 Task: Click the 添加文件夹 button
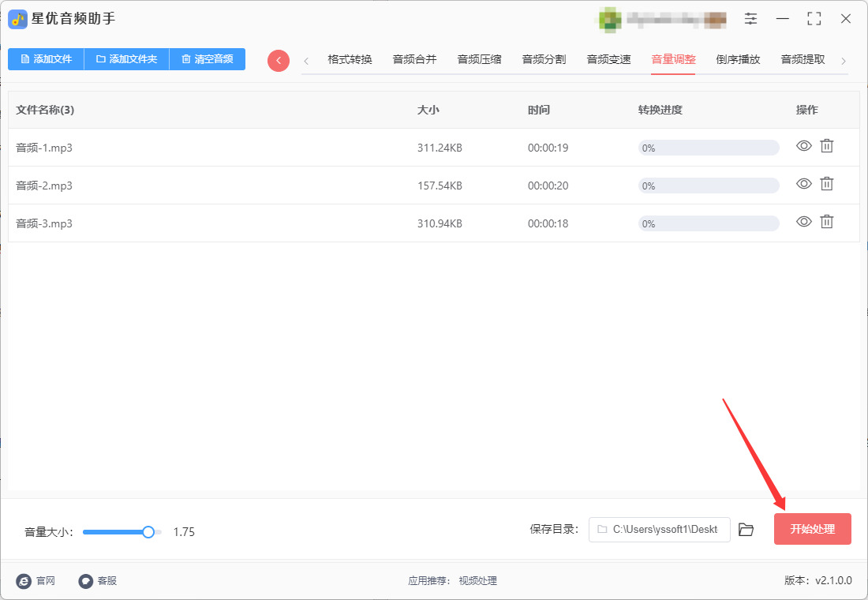(127, 58)
